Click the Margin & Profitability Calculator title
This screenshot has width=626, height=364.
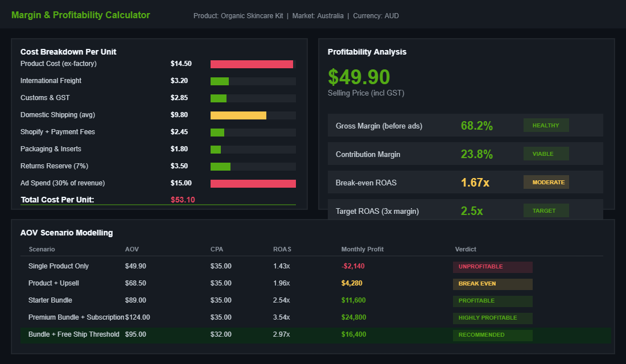[x=80, y=15]
